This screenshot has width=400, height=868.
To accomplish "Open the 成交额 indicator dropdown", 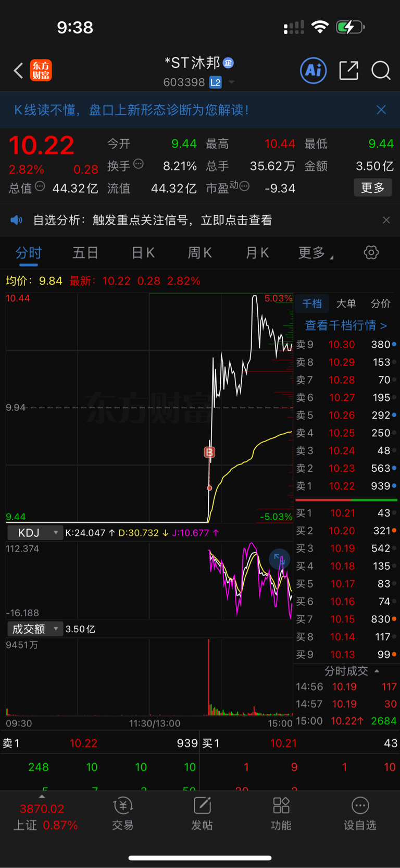I will tap(35, 629).
